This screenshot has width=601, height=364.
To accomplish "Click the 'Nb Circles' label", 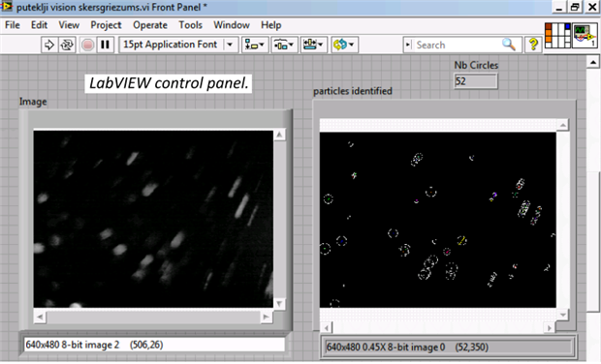I will click(x=476, y=66).
